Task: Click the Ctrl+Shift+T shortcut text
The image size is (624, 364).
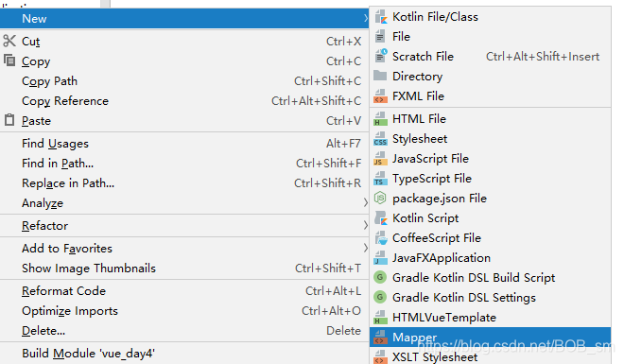Action: pos(328,269)
